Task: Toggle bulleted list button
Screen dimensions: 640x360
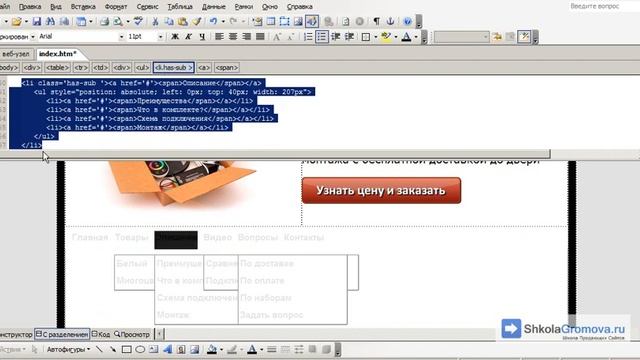Action: [322, 37]
